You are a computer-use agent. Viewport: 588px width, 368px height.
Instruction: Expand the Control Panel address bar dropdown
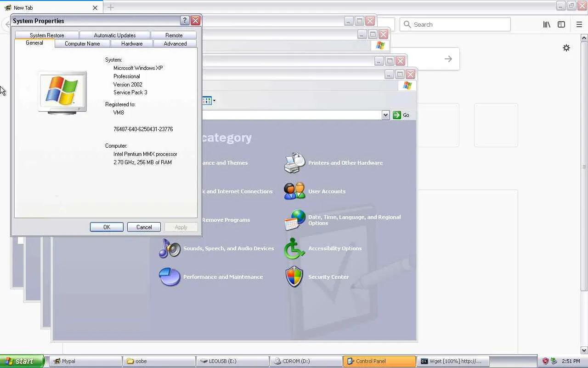(x=385, y=115)
